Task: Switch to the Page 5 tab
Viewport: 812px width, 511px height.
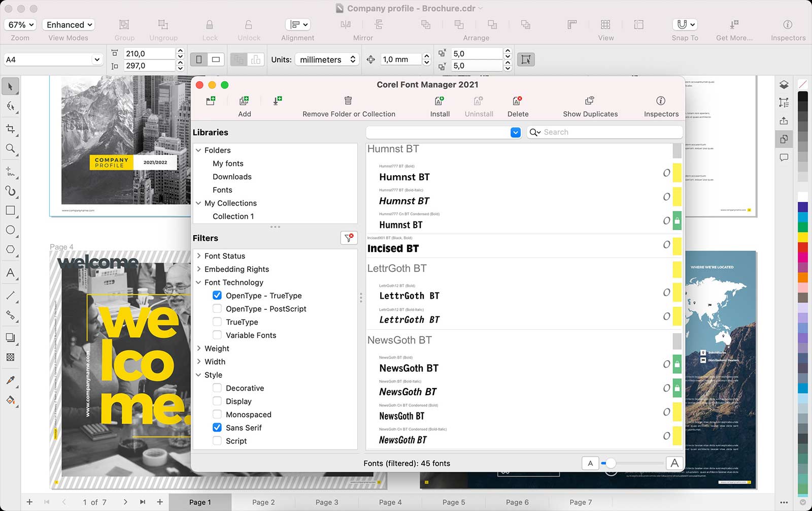Action: coord(454,502)
